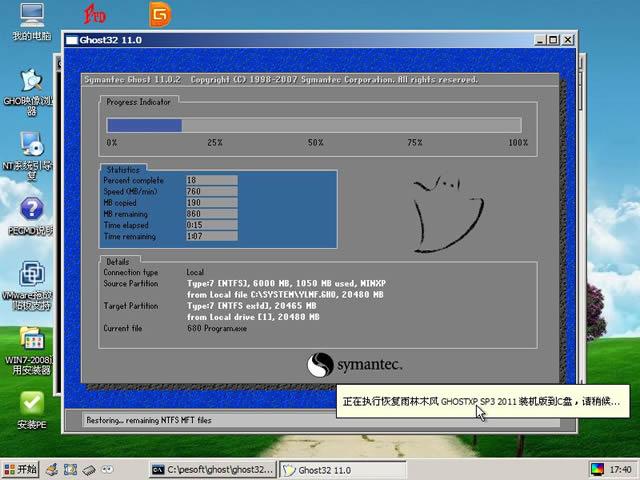Click the display color tray icon
Viewport: 640px width, 480px height.
597,469
